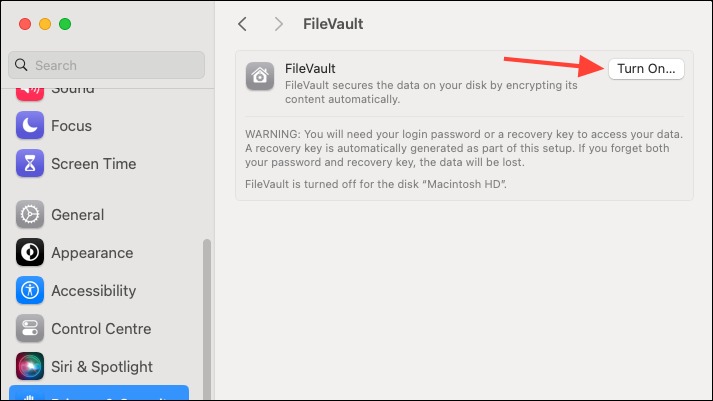Select the General gear icon
713x401 pixels.
(30, 214)
